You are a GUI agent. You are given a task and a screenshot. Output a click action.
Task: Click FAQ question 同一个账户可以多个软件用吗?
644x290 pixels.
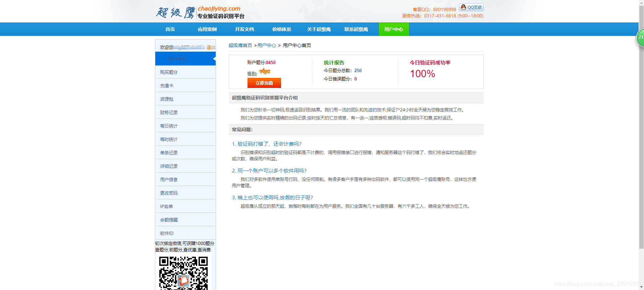[x=269, y=171]
